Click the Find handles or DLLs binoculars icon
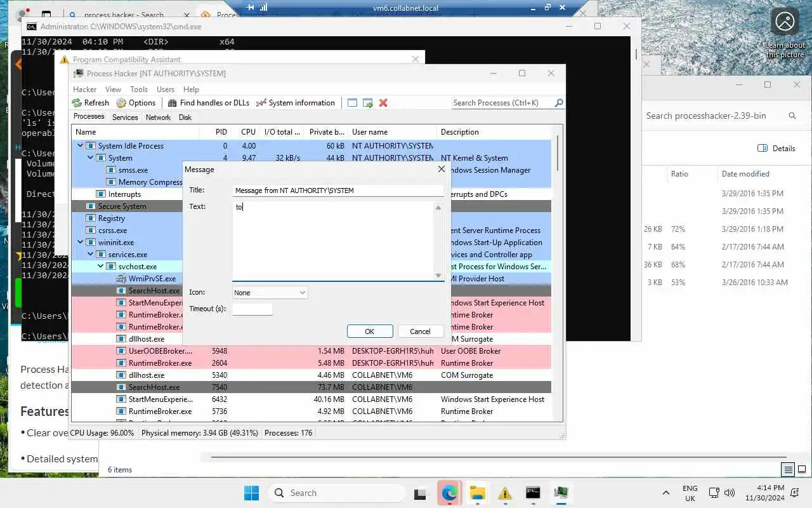Viewport: 812px width, 508px height. [x=173, y=103]
